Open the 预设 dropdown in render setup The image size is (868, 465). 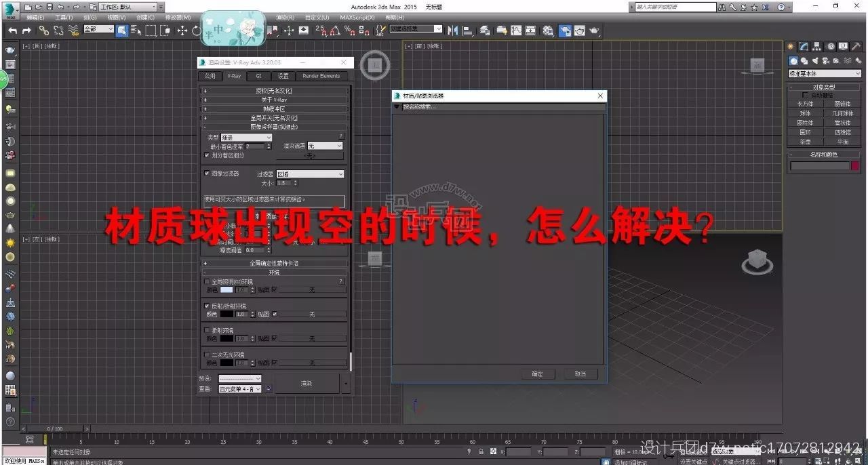coord(239,378)
